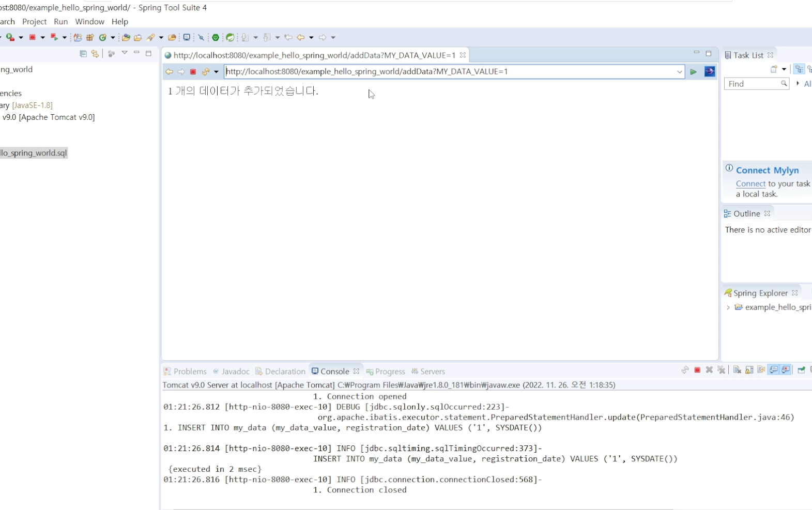Image resolution: width=812 pixels, height=510 pixels.
Task: Click New Task icon in Task List
Action: tap(774, 69)
